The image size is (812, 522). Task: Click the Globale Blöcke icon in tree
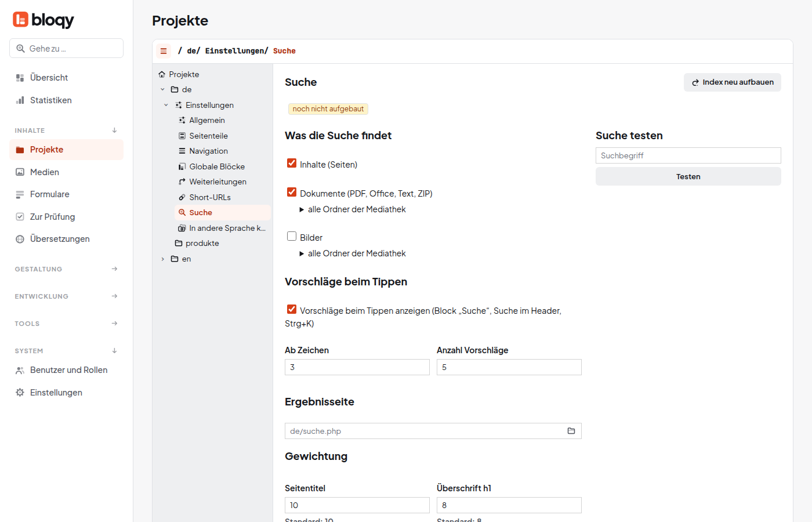[182, 166]
